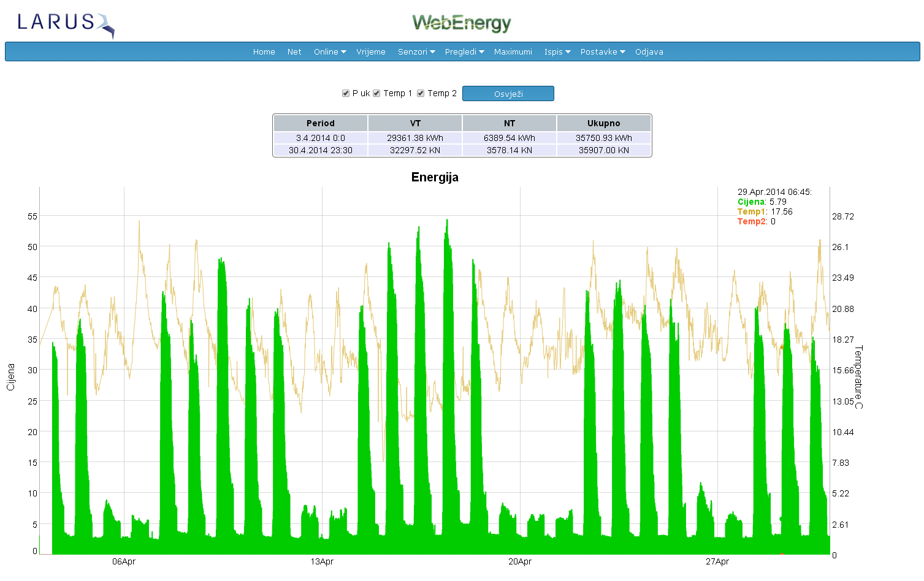Viewport: 924px width, 581px height.
Task: Click the LARUS logo
Action: click(x=66, y=24)
